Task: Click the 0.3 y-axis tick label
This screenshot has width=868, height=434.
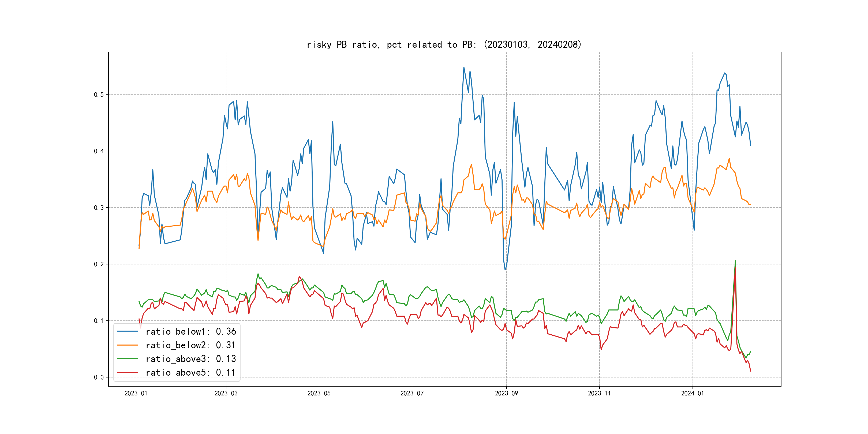Action: click(99, 208)
